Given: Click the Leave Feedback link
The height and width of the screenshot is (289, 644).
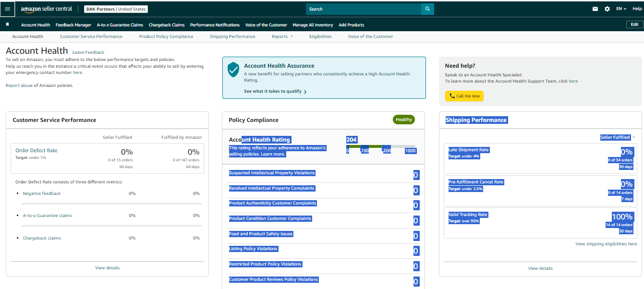Looking at the screenshot, I should 88,52.
